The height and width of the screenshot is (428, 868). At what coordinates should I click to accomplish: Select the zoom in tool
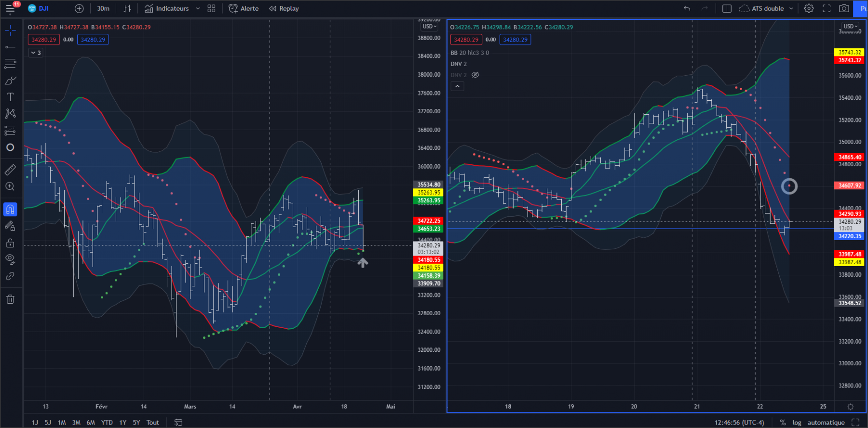10,187
